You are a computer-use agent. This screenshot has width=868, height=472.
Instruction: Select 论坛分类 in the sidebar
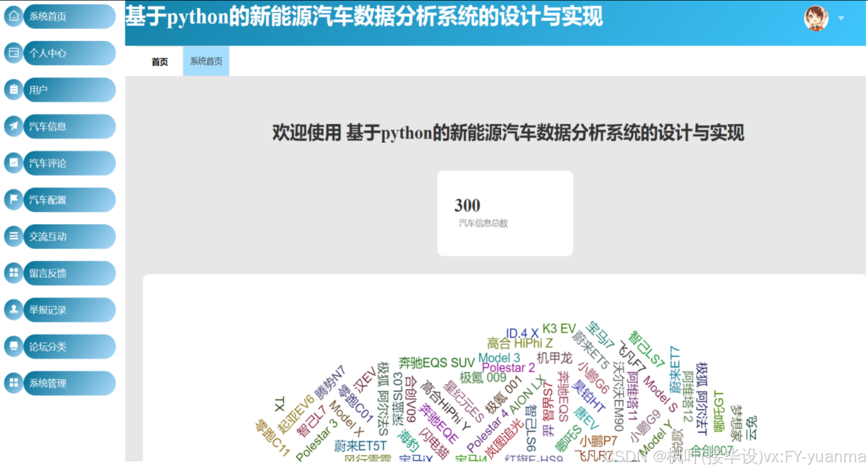70,346
